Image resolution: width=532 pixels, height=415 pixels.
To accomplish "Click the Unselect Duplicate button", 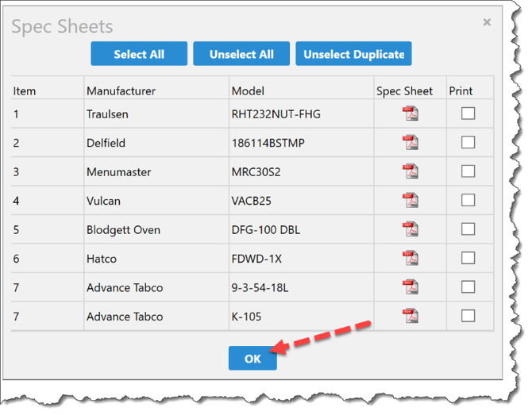I will [353, 54].
